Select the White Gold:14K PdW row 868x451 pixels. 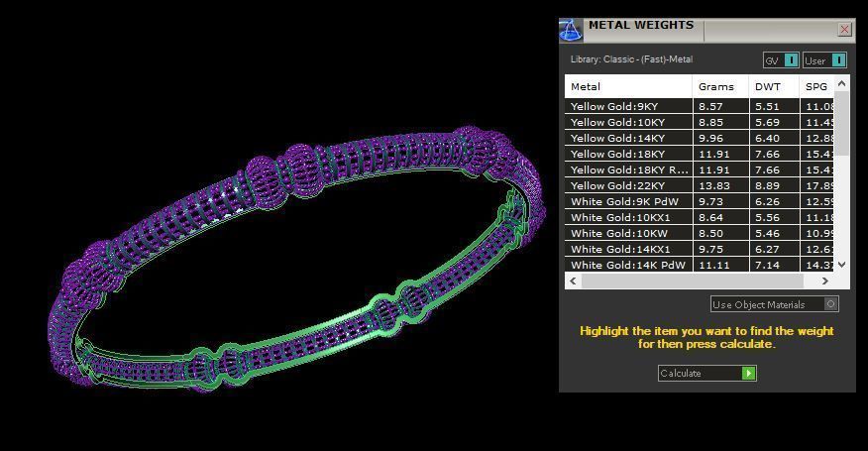coord(700,265)
